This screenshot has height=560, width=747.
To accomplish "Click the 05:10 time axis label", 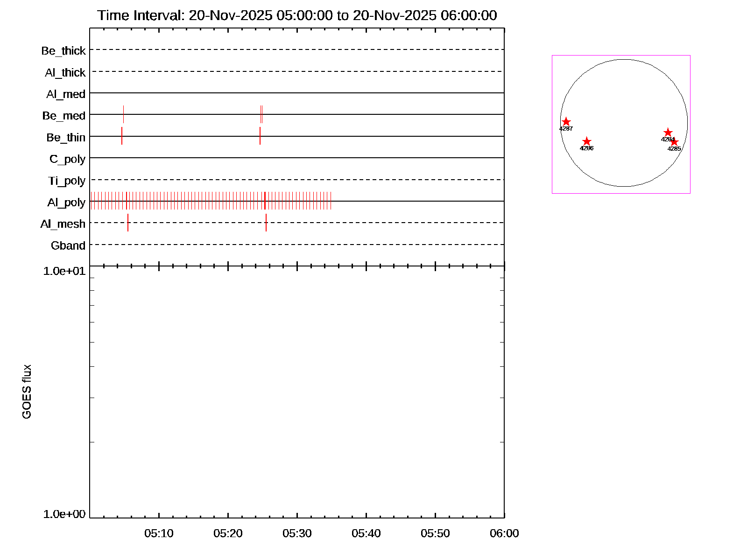I will (x=159, y=533).
